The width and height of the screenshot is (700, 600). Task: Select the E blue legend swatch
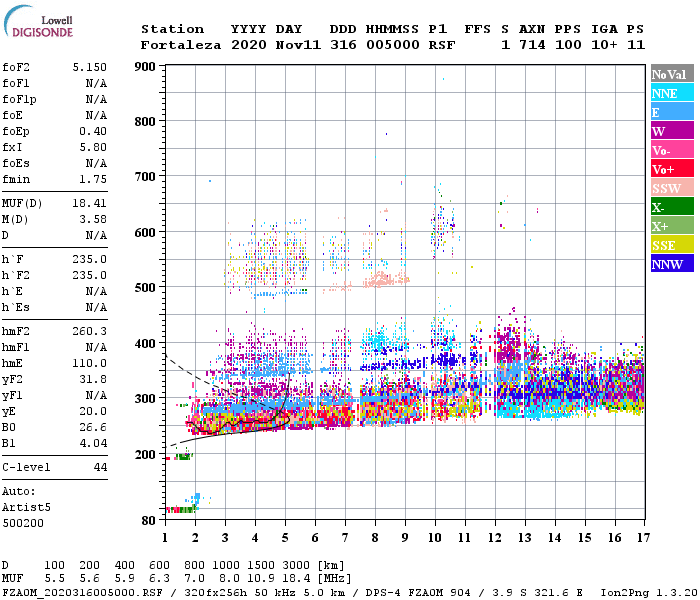(x=672, y=112)
